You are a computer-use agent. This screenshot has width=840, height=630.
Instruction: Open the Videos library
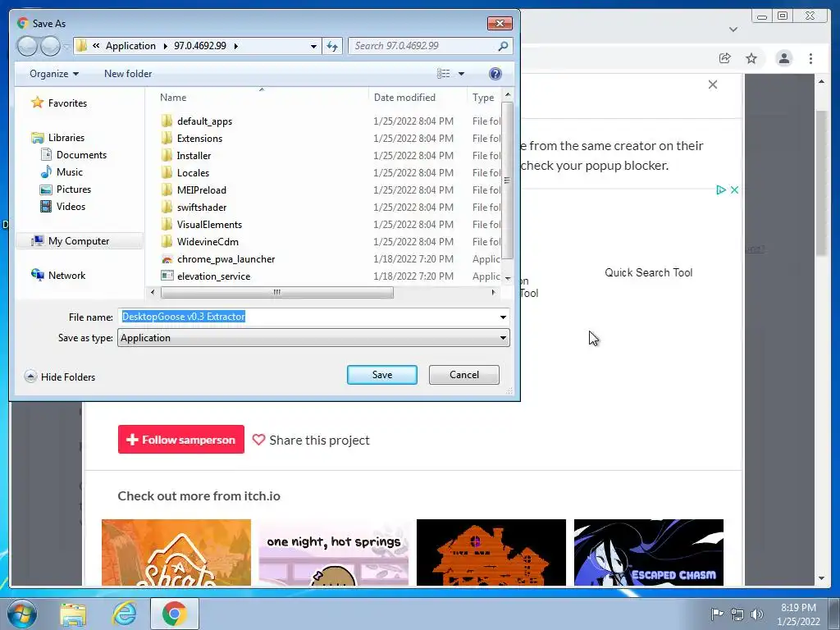point(71,206)
